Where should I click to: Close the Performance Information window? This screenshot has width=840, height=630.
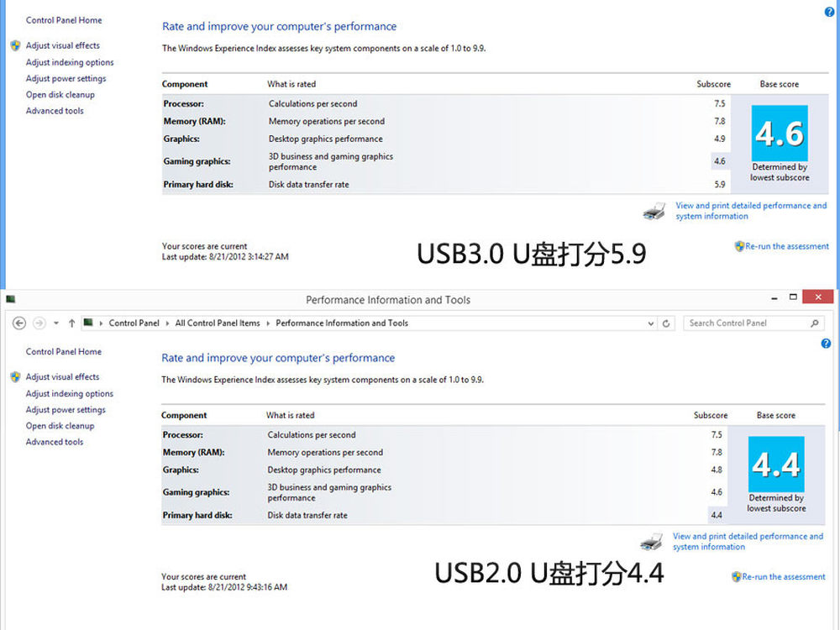(x=818, y=297)
